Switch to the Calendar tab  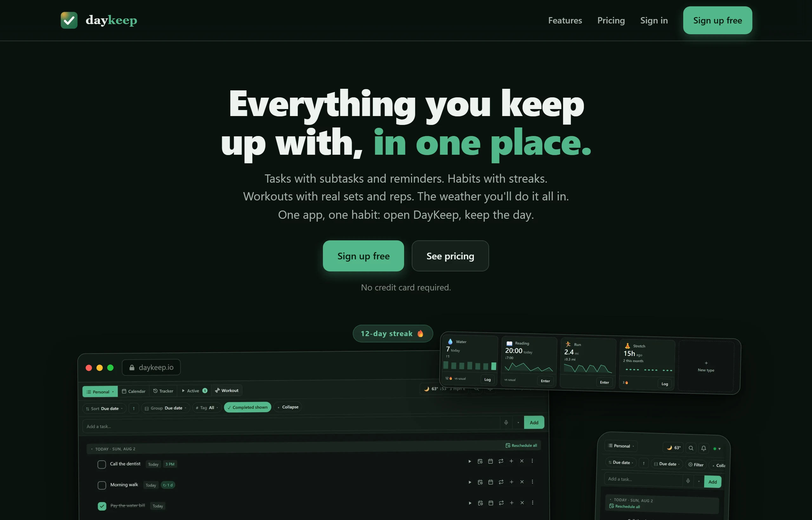(x=134, y=391)
